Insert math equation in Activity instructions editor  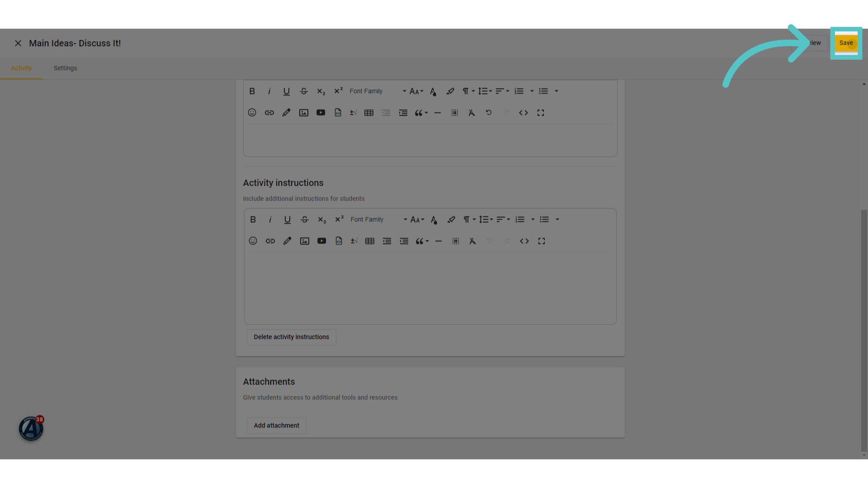click(x=354, y=241)
